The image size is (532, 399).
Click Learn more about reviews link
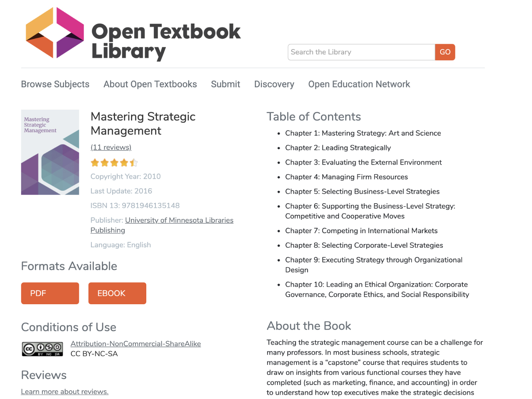(65, 392)
